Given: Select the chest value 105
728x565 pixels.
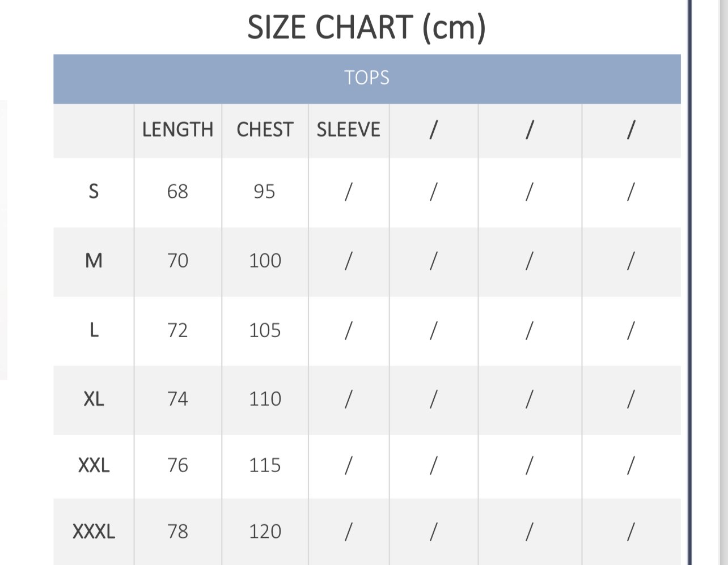Looking at the screenshot, I should [265, 330].
